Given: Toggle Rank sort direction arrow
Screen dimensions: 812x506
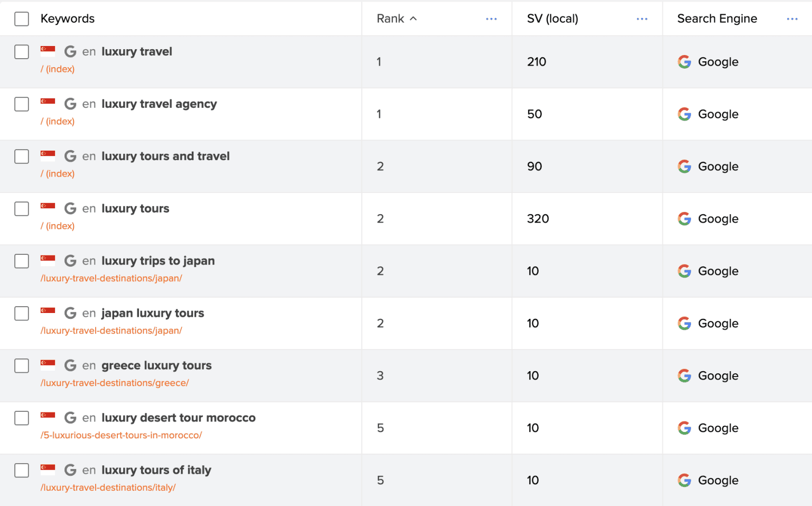Looking at the screenshot, I should (x=413, y=19).
